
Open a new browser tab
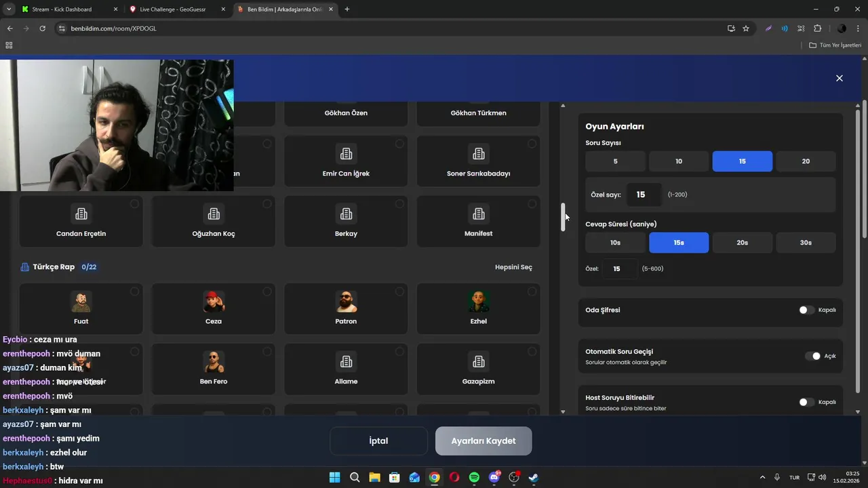[347, 9]
